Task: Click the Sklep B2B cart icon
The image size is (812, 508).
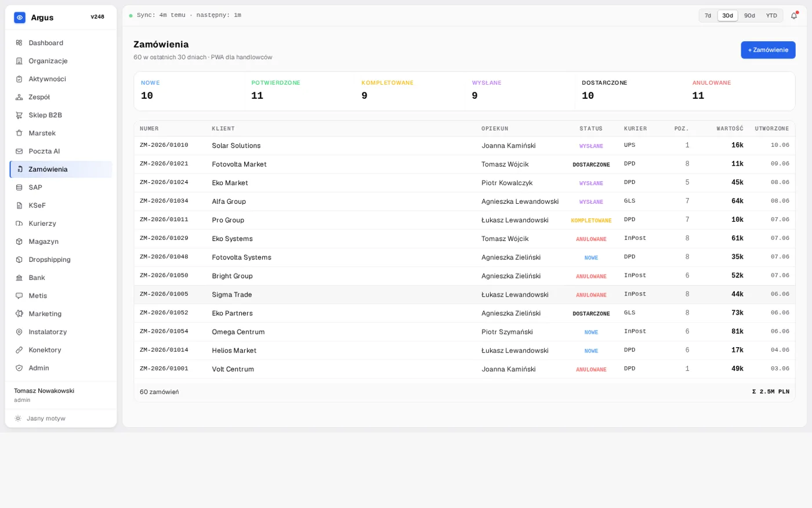Action: point(19,115)
